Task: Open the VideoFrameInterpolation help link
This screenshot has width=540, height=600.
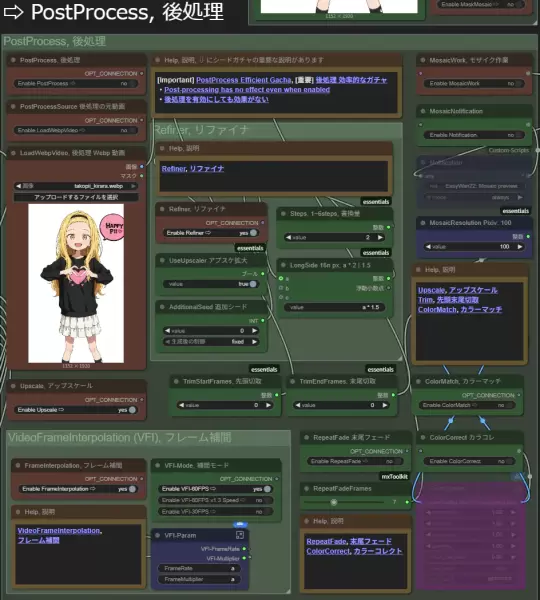Action: (x=59, y=531)
